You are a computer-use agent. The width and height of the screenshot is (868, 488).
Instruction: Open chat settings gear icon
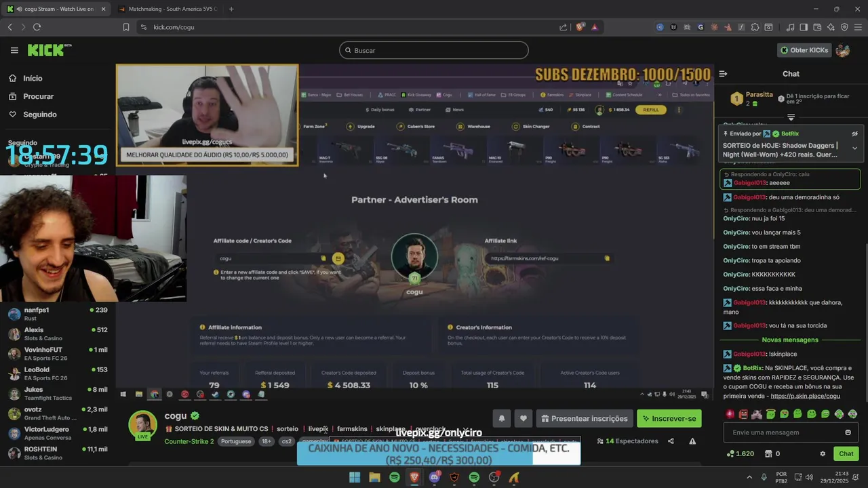823,453
